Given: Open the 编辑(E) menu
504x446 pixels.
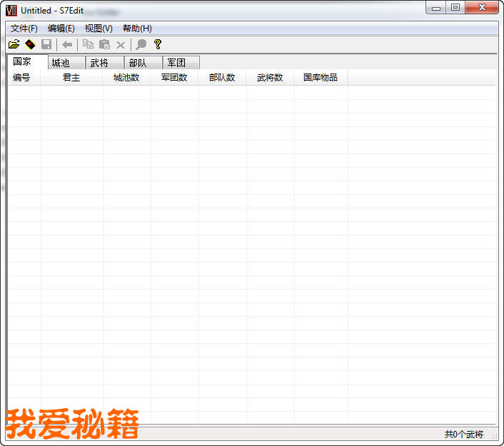Looking at the screenshot, I should click(x=61, y=29).
